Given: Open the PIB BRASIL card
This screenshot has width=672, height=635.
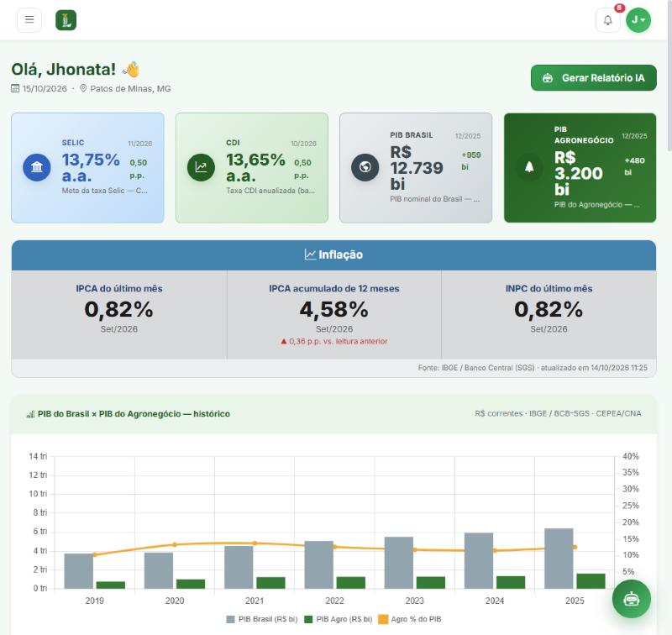Looking at the screenshot, I should pos(416,168).
